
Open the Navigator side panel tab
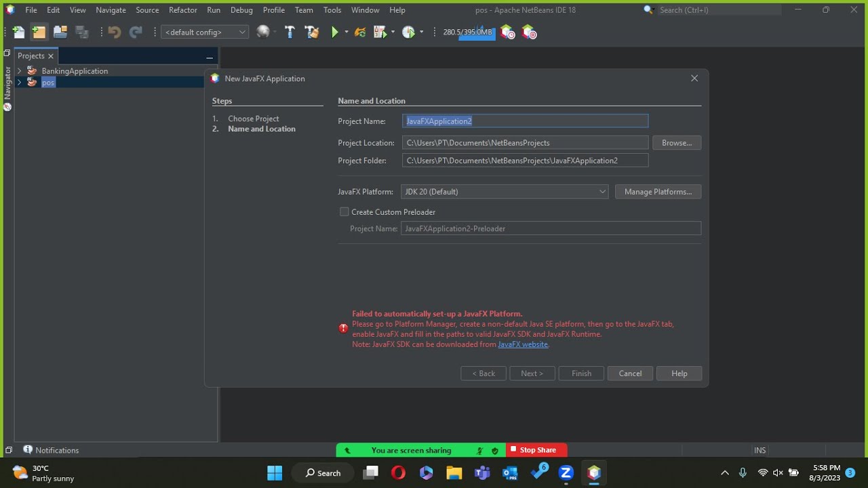pyautogui.click(x=7, y=88)
